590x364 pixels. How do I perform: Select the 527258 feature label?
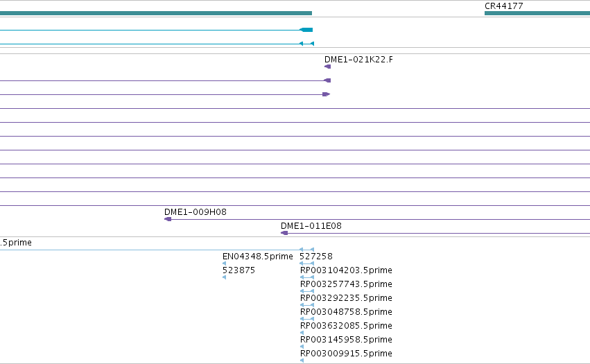(x=316, y=257)
